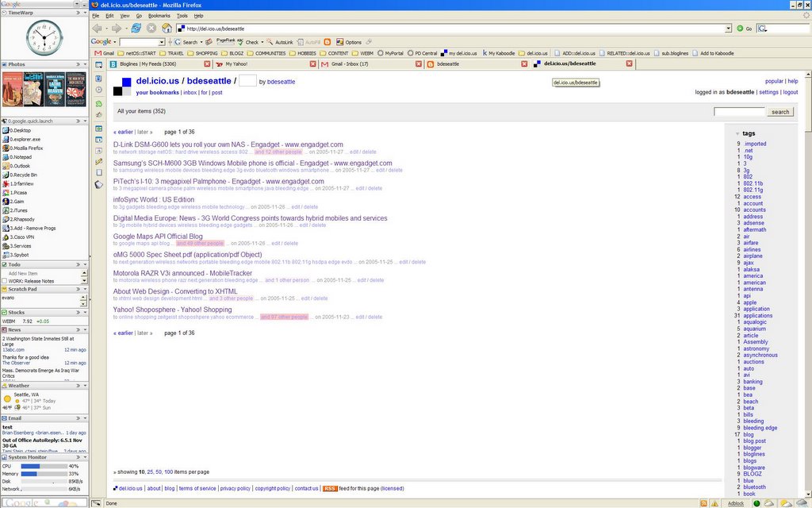Image resolution: width=812 pixels, height=508 pixels.
Task: Click the logout link
Action: pyautogui.click(x=791, y=92)
